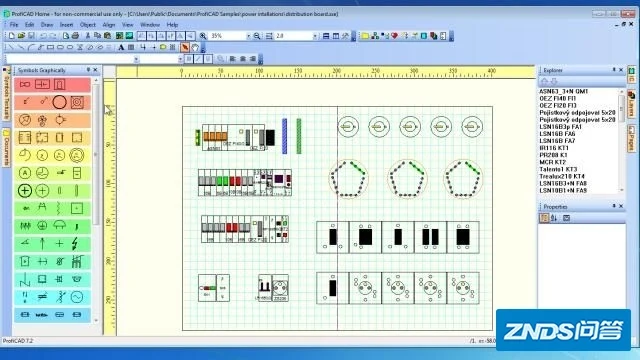Open the Edit menu
This screenshot has height=360, width=640.
click(29, 25)
